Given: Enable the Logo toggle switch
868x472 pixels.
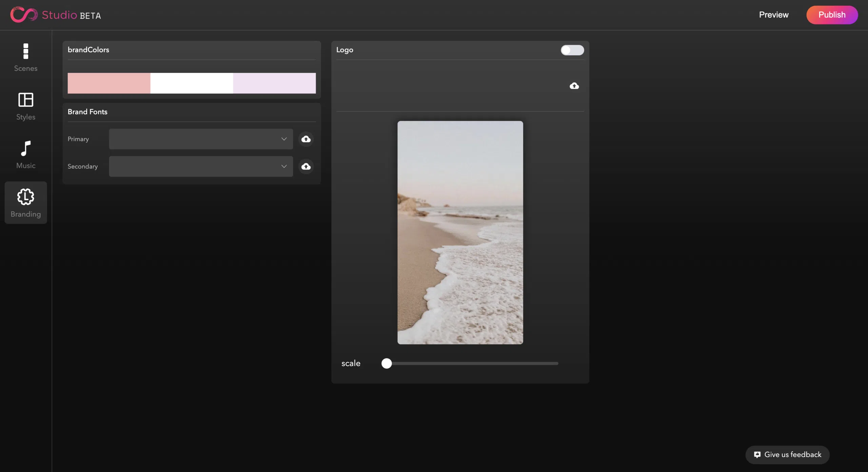Looking at the screenshot, I should (x=572, y=50).
